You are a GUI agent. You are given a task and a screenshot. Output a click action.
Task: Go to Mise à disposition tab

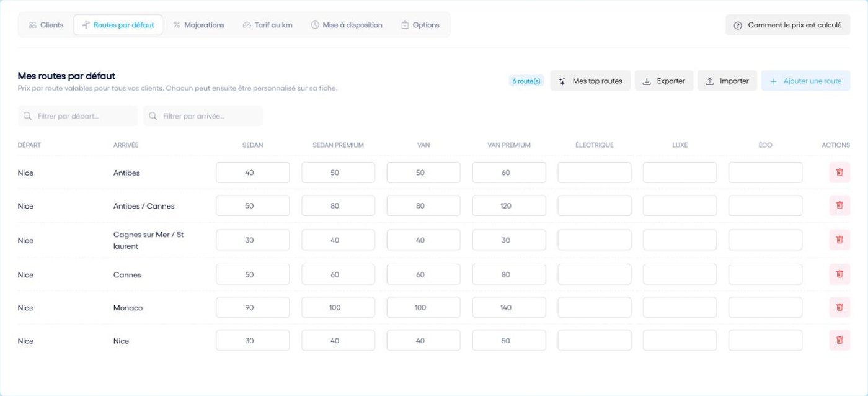[x=347, y=25]
